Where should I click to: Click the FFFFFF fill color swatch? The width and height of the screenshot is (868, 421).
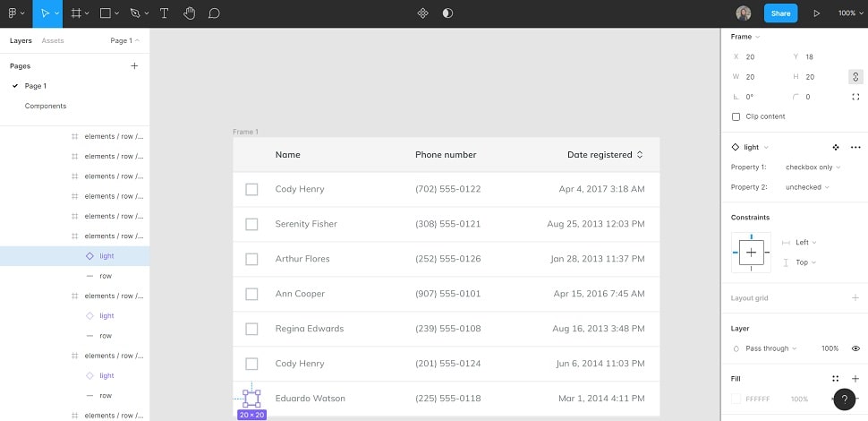click(736, 399)
